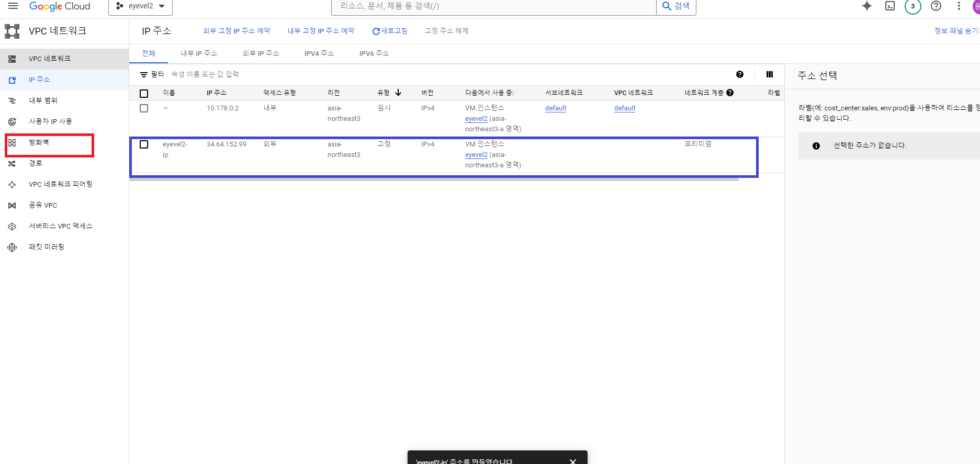Viewport: 980px width, 464px height.
Task: Sort by 유형 column arrow
Action: (398, 93)
